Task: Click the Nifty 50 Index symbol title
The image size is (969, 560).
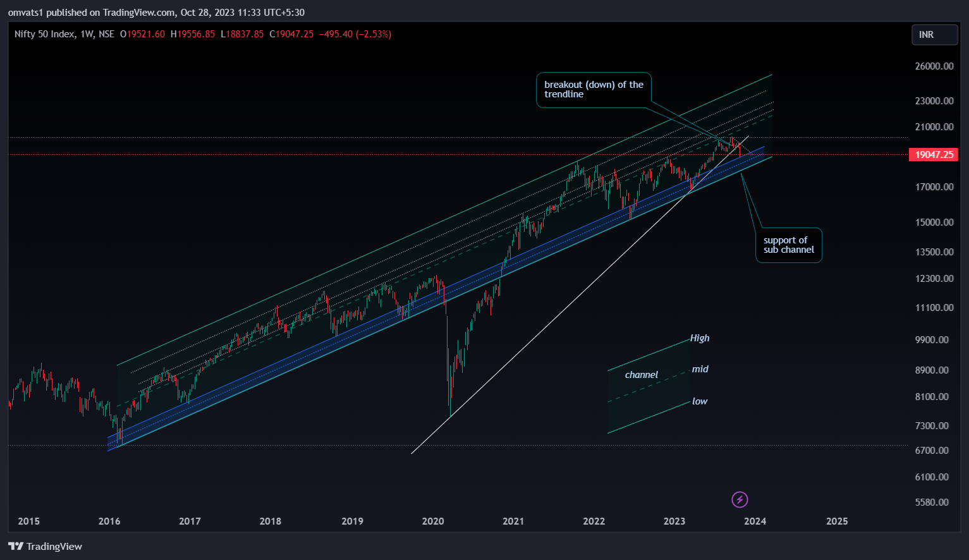Action: (x=44, y=34)
